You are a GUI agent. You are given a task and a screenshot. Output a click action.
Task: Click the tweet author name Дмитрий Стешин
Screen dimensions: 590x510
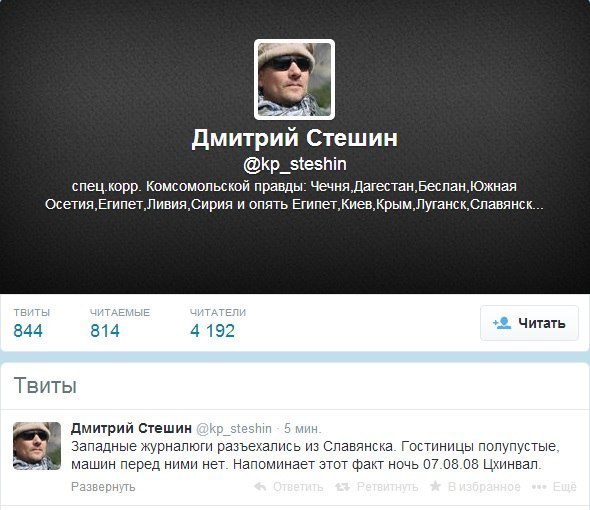click(x=131, y=428)
